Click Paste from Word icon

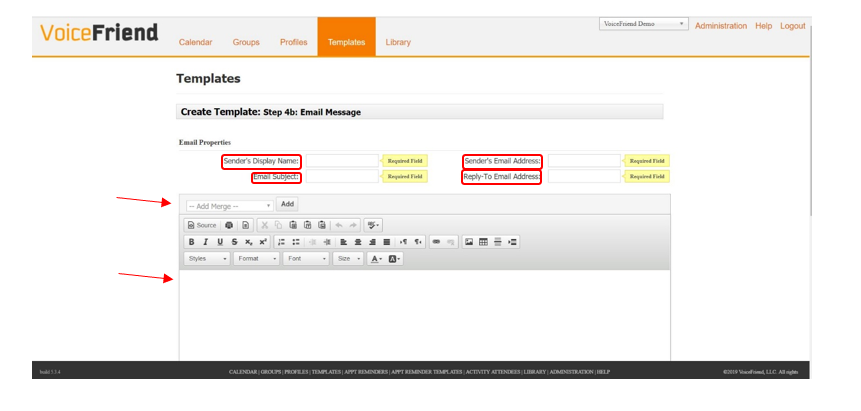[322, 225]
